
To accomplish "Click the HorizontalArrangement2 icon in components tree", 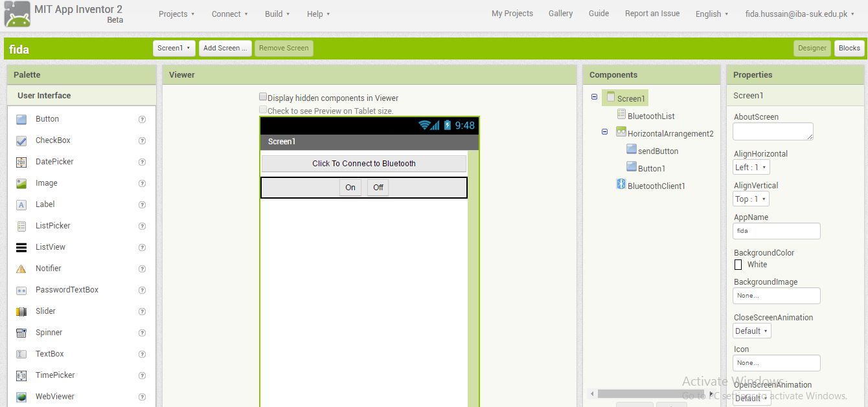I will 621,132.
